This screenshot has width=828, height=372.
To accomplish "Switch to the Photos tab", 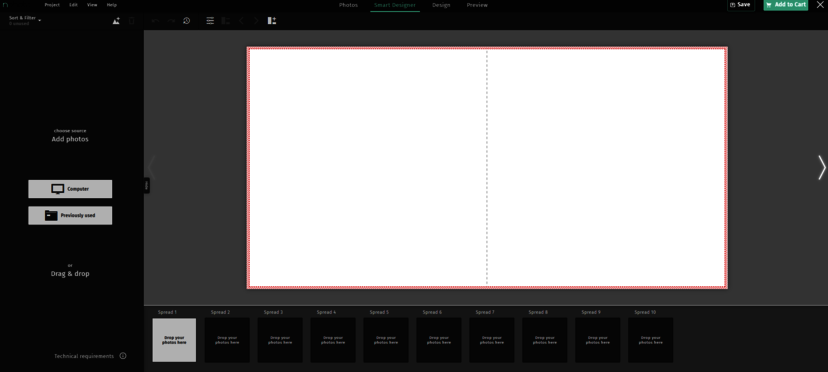I will [349, 5].
